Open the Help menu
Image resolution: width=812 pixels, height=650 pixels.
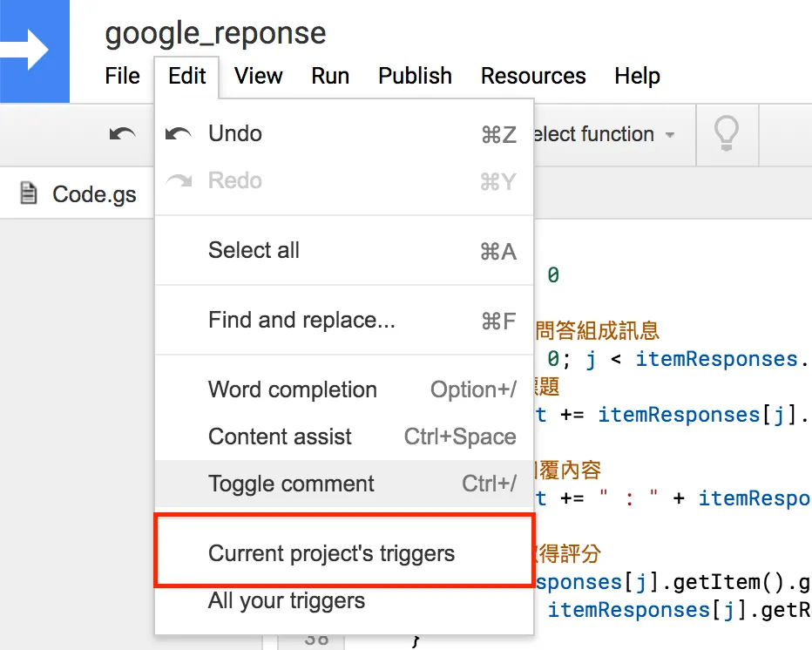point(637,76)
